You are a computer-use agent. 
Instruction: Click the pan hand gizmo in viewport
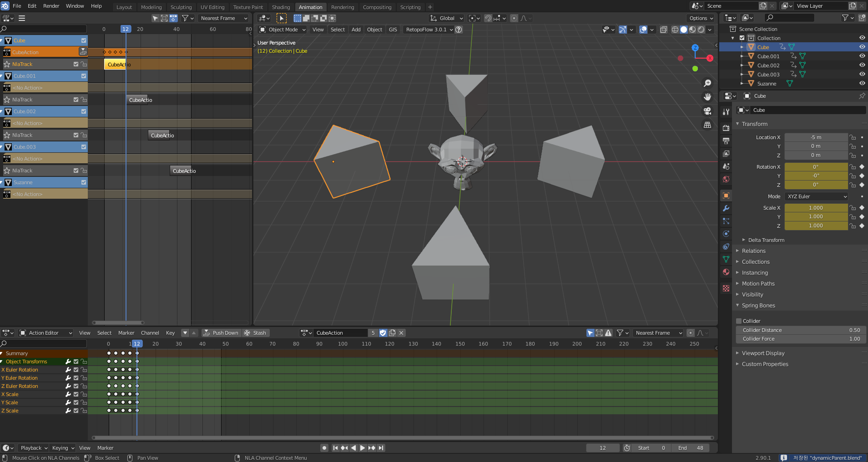tap(707, 97)
